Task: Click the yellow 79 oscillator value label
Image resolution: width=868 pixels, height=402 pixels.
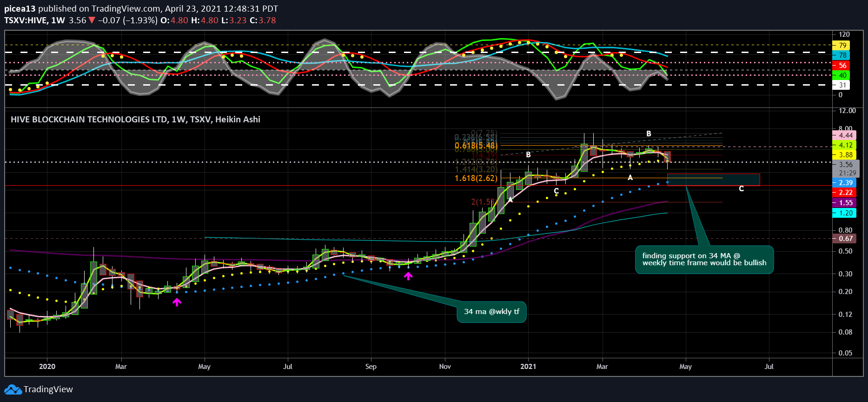Action: click(841, 46)
